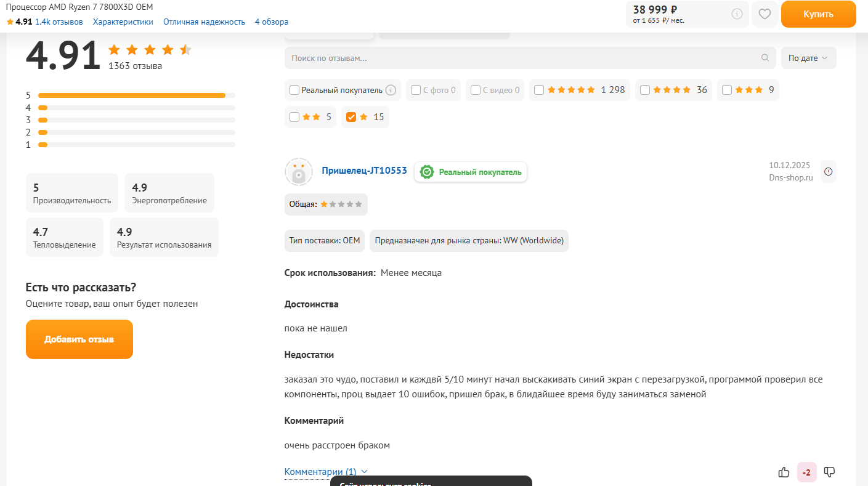Open the 4 обзора section
Image resolution: width=868 pixels, height=486 pixels.
pyautogui.click(x=271, y=22)
